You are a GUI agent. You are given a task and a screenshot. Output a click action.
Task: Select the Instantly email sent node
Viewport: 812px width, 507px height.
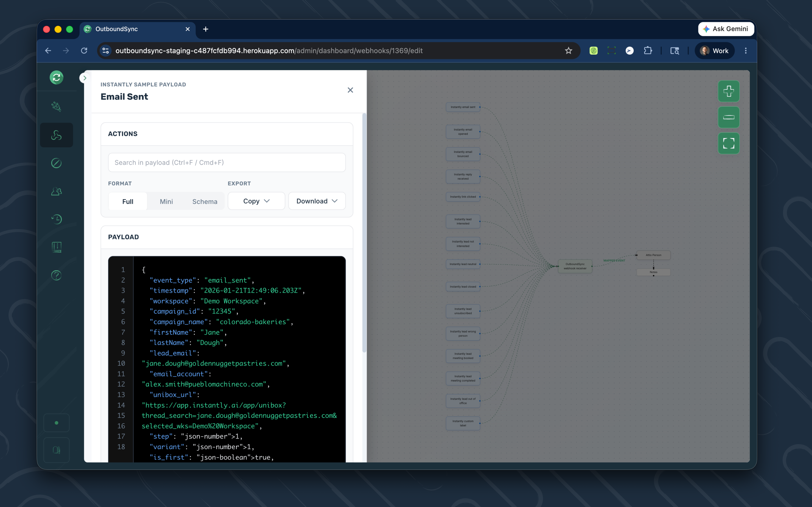(x=463, y=107)
